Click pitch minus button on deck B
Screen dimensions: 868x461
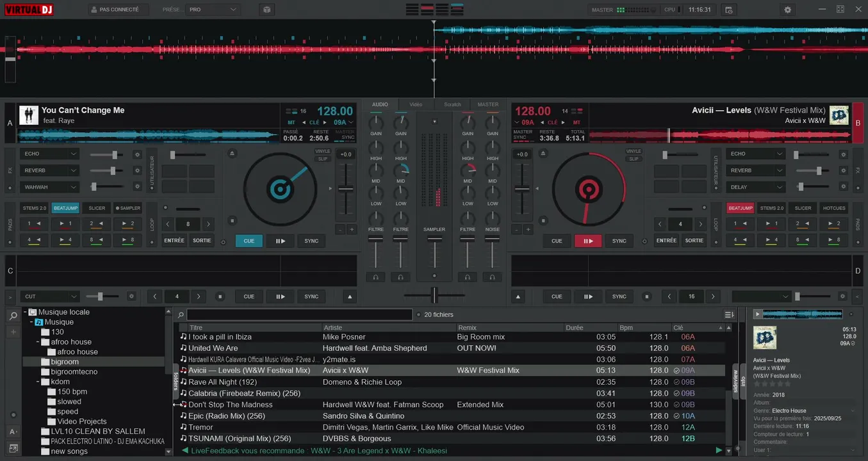(x=517, y=229)
